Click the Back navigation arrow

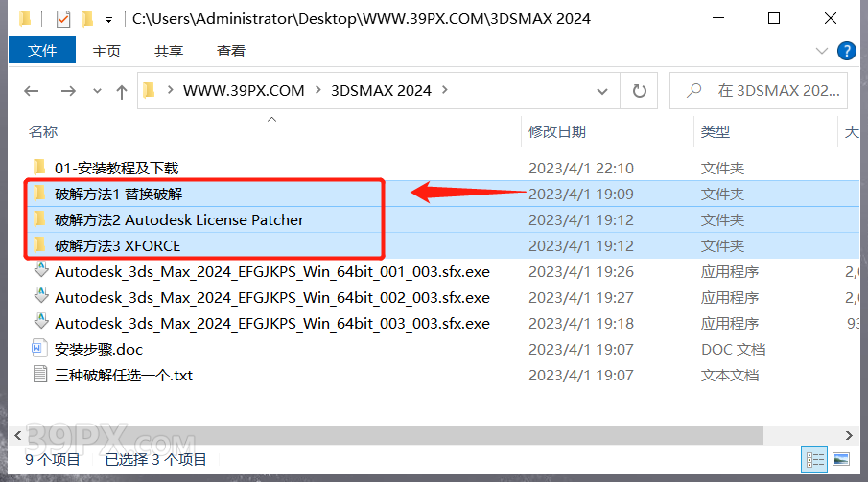32,91
